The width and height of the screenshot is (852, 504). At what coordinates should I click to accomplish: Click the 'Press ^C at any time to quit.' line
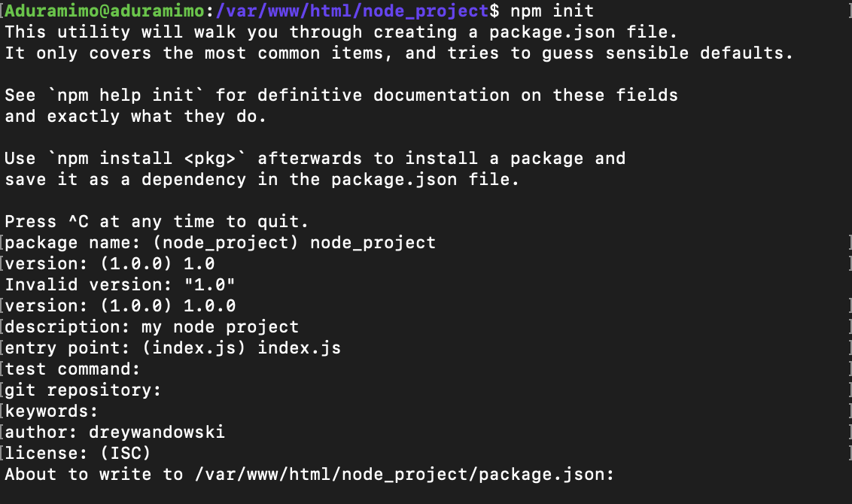[157, 222]
